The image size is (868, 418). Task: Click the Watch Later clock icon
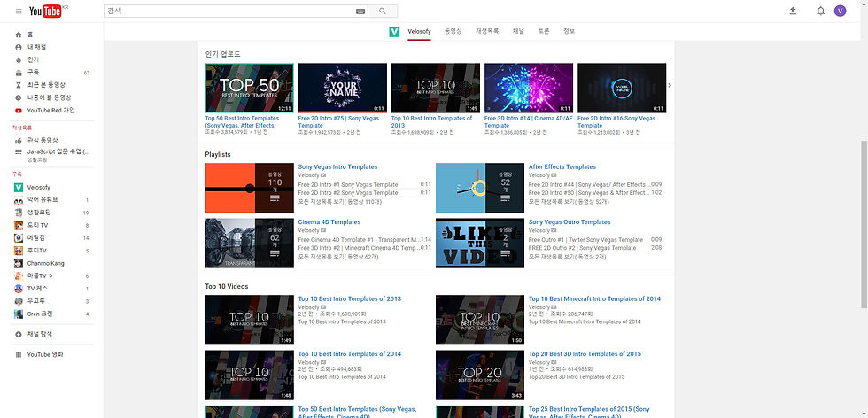19,97
